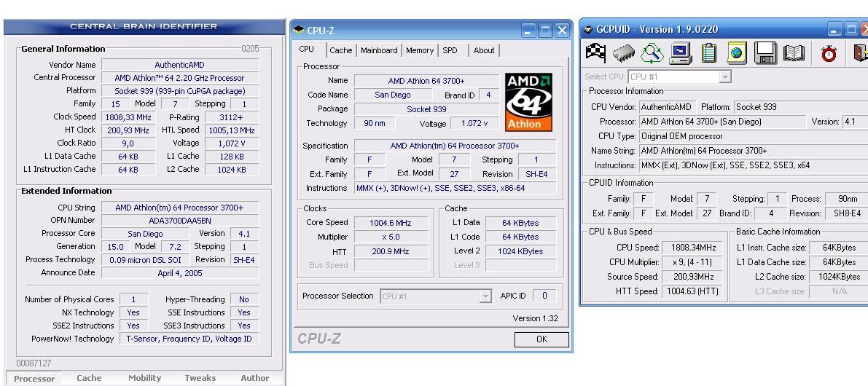This screenshot has height=386, width=868.
Task: Click the HTT Speed 1004.63 (HTT) value
Action: [x=692, y=291]
